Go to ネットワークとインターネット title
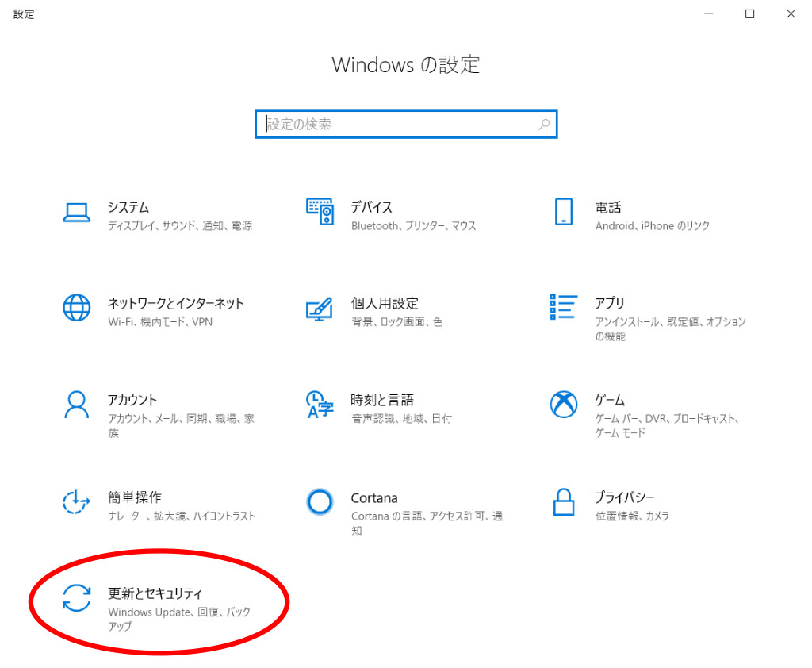812x668 pixels. [176, 303]
